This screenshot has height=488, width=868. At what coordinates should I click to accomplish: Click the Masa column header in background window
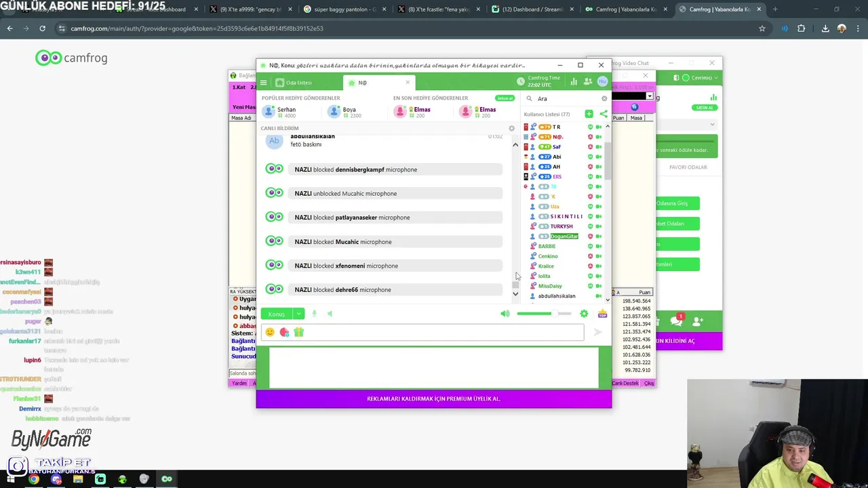(x=636, y=118)
